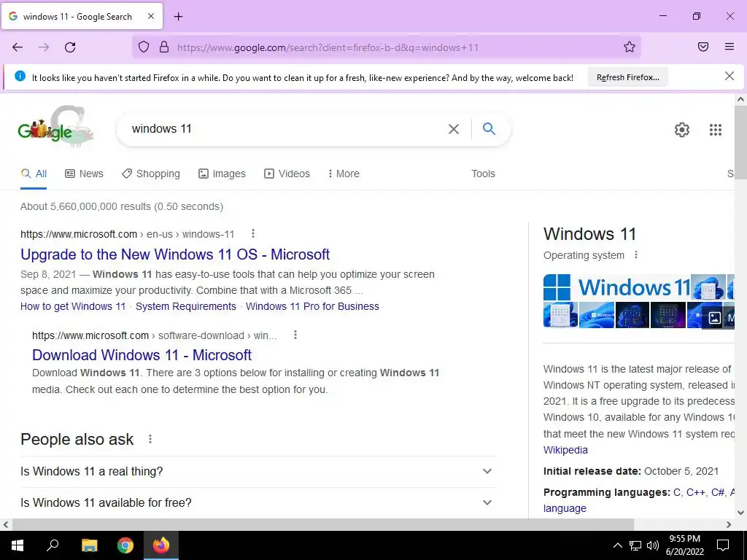Screen dimensions: 747x560
Task: Reload the current page
Action: click(70, 47)
